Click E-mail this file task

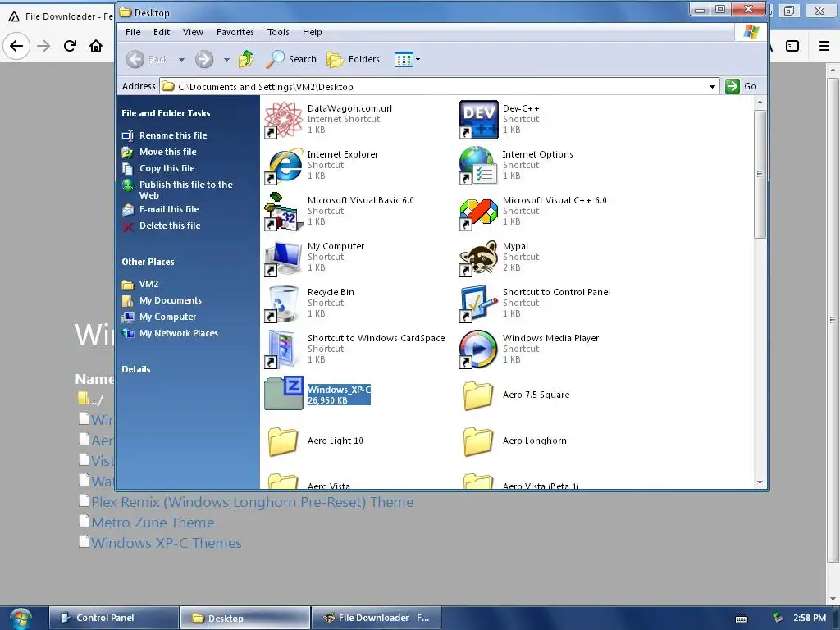click(x=169, y=209)
